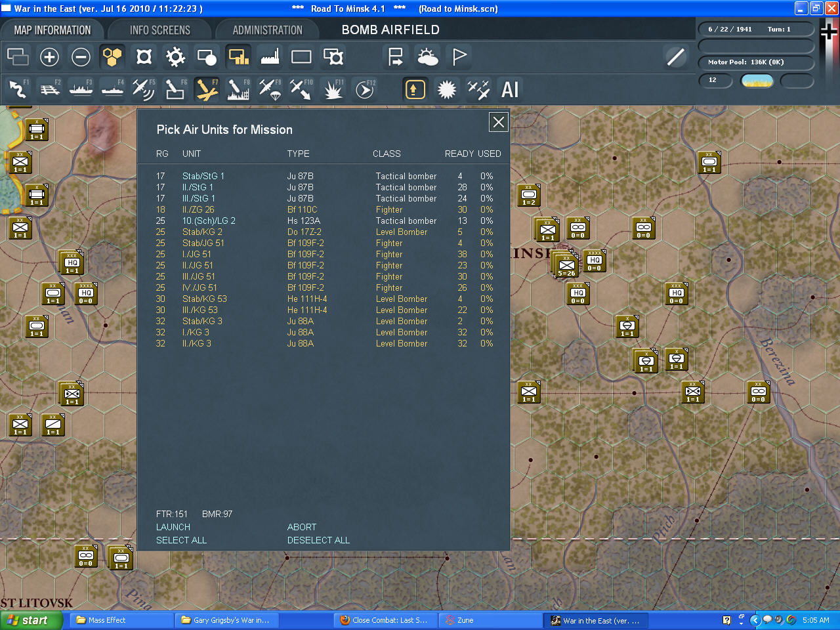Toggle the yellow hex grid display icon
Screen dimensions: 840x630
pyautogui.click(x=112, y=57)
